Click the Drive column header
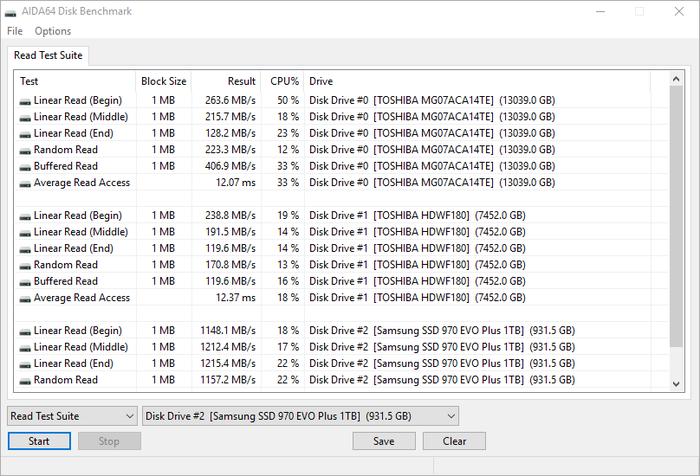Viewport: 700px width, 476px height. [477, 81]
